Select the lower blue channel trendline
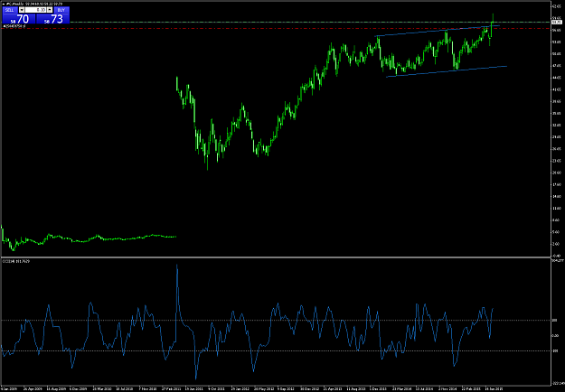The image size is (565, 392). click(x=447, y=71)
